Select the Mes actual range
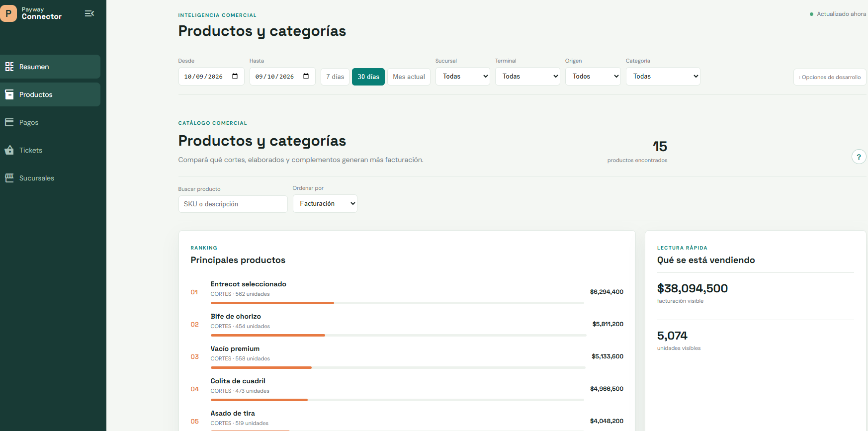 (x=409, y=77)
